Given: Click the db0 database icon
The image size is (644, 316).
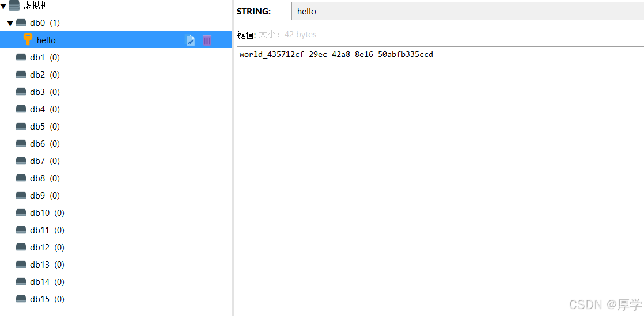Looking at the screenshot, I should (21, 23).
